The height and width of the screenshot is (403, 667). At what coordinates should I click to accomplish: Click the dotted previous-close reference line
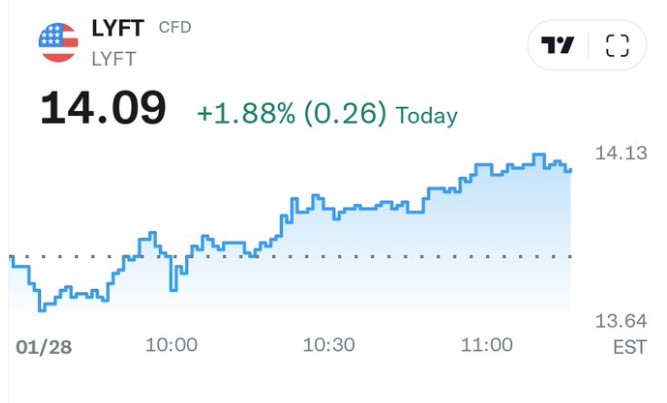pyautogui.click(x=400, y=257)
